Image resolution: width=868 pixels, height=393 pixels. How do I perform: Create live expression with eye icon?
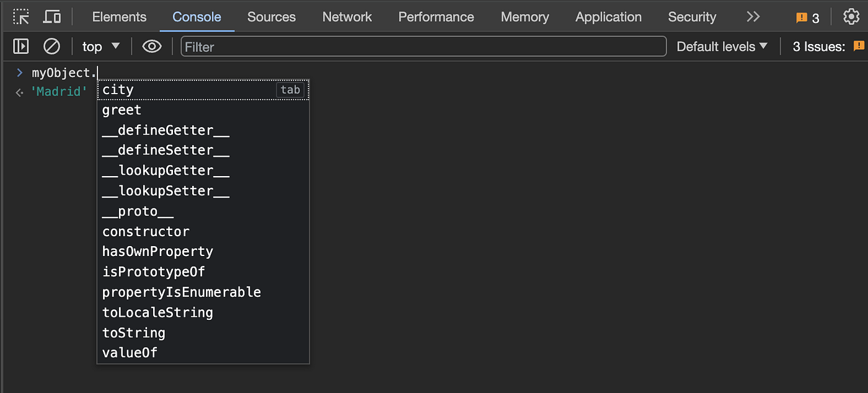(152, 46)
